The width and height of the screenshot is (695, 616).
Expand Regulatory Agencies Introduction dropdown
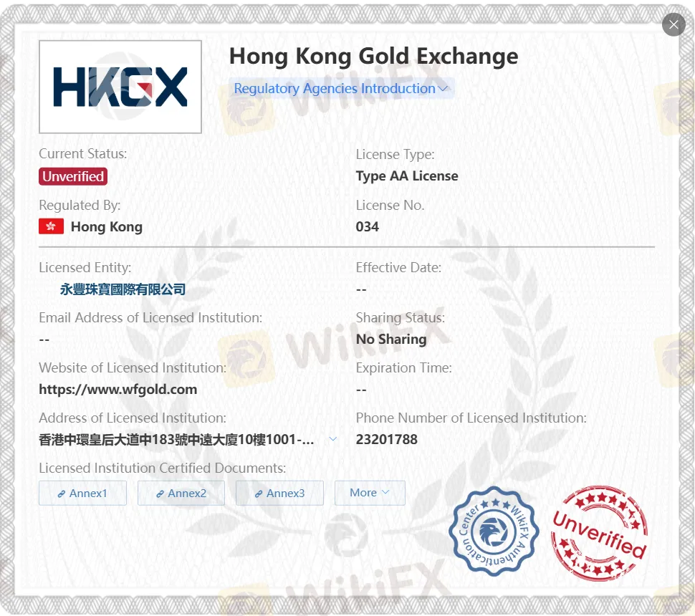tap(341, 88)
